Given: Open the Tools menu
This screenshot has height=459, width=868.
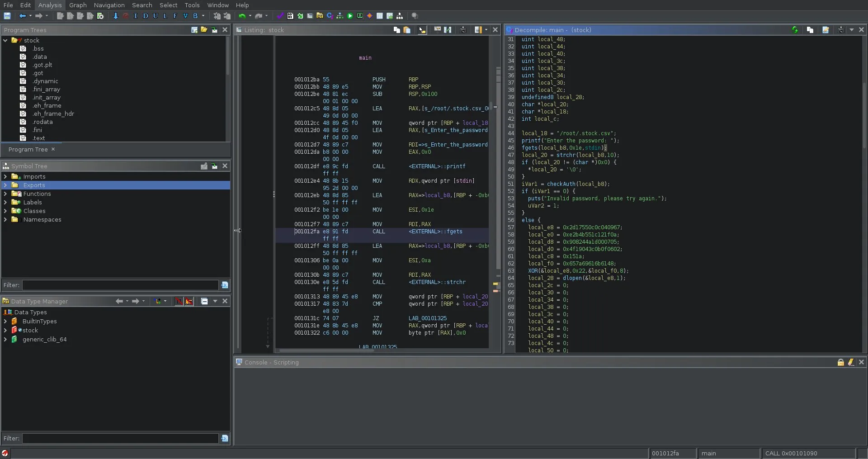Looking at the screenshot, I should tap(192, 5).
